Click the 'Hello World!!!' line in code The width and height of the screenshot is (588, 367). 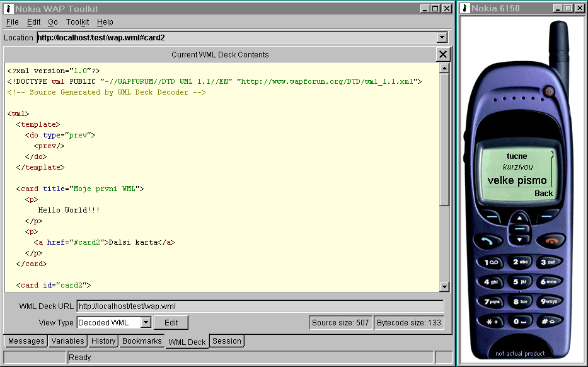click(x=69, y=210)
